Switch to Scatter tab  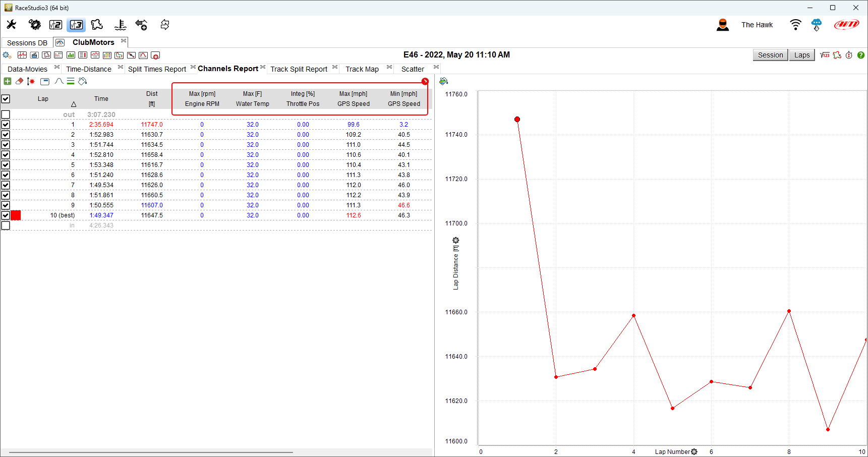[x=413, y=69]
